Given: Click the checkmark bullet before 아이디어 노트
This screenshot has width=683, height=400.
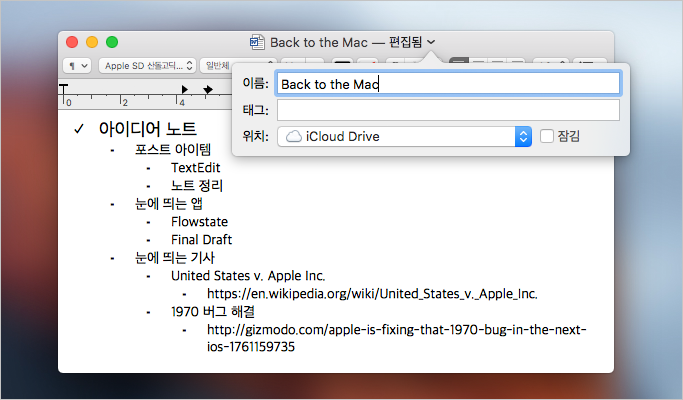Looking at the screenshot, I should 78,129.
